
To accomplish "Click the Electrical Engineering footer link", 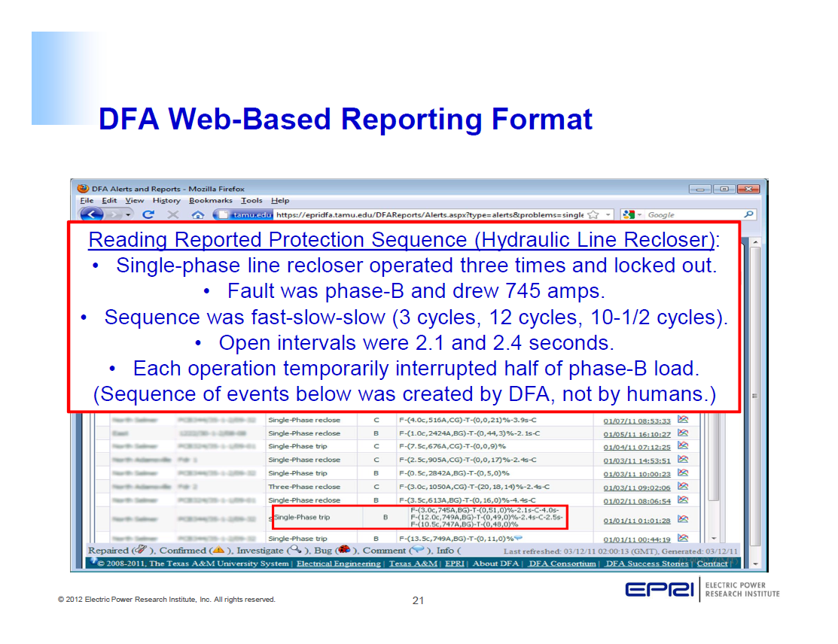I will coord(338,563).
